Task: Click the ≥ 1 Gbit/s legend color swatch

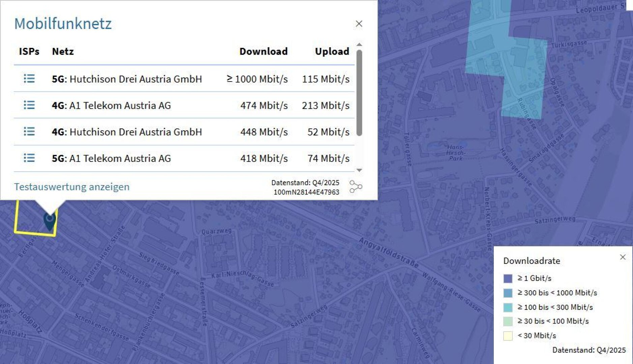Action: coord(508,278)
